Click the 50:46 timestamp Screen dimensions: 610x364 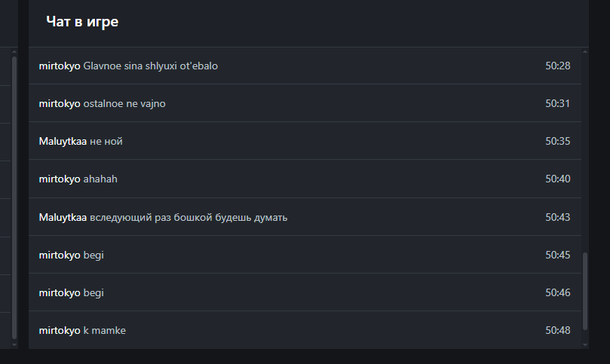(x=557, y=292)
